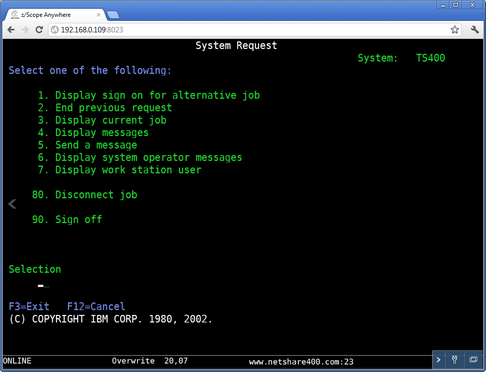Click the TS400 system name
This screenshot has width=486, height=372.
[x=430, y=58]
